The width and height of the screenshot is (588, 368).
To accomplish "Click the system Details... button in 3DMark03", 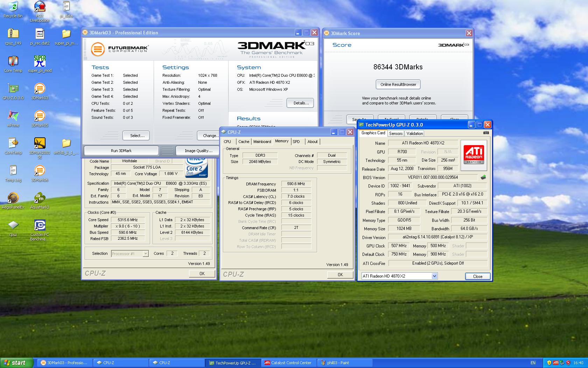I will (x=301, y=103).
